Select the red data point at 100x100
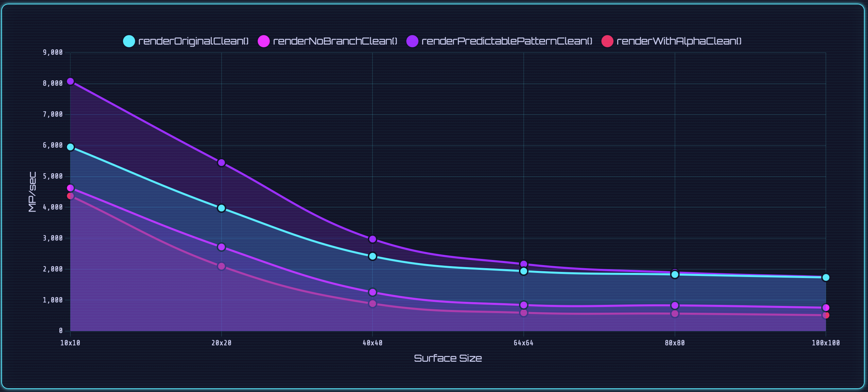 coord(825,315)
